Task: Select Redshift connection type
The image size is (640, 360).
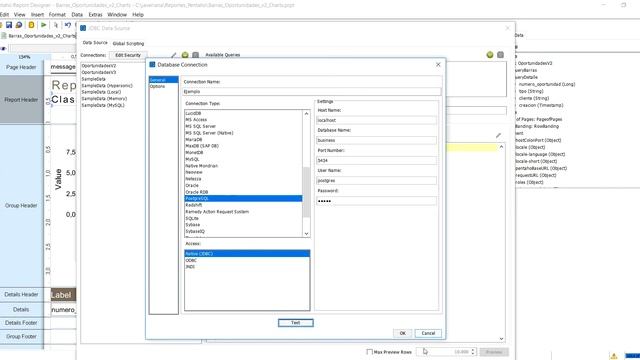Action: click(x=243, y=205)
